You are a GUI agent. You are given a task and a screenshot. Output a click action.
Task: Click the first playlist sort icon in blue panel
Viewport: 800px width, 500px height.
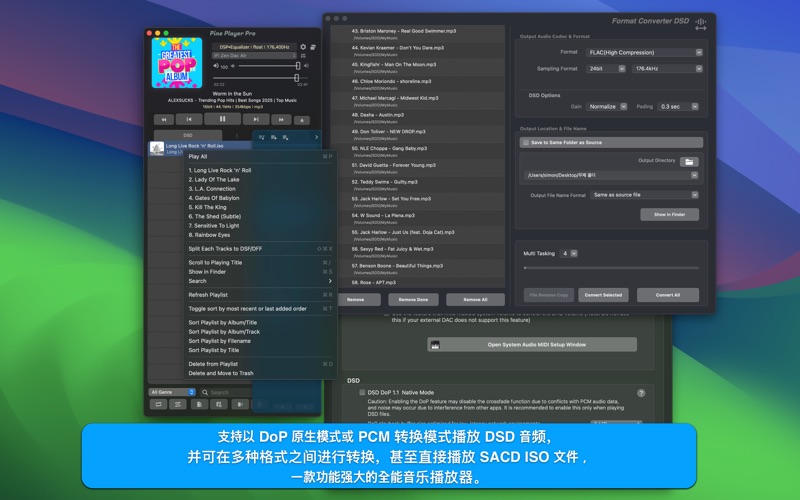[x=261, y=137]
